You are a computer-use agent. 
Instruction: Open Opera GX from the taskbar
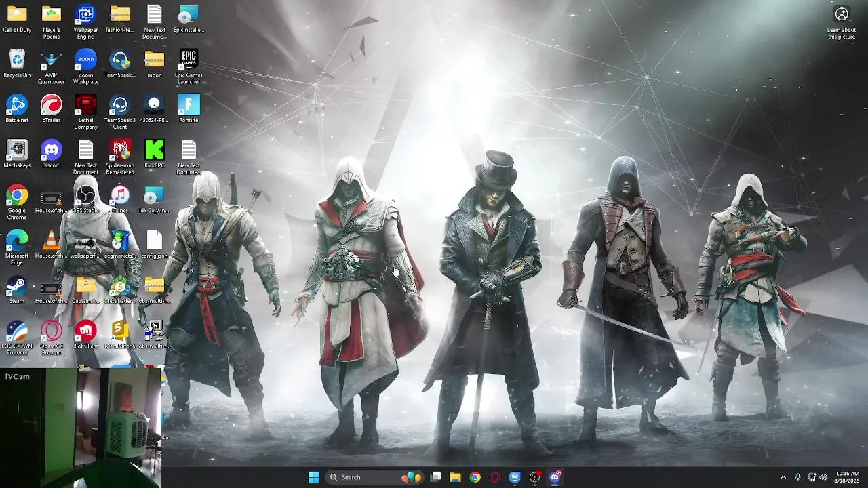[x=495, y=477]
